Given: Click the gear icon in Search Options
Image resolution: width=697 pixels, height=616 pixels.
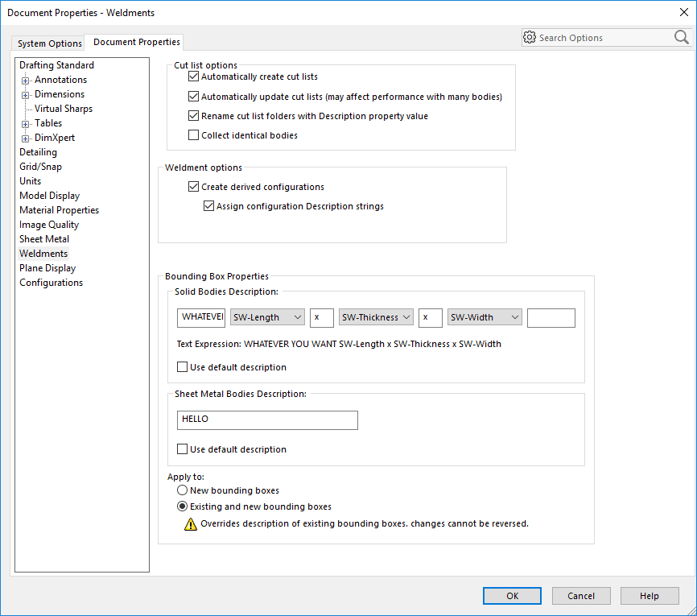Looking at the screenshot, I should [x=530, y=37].
